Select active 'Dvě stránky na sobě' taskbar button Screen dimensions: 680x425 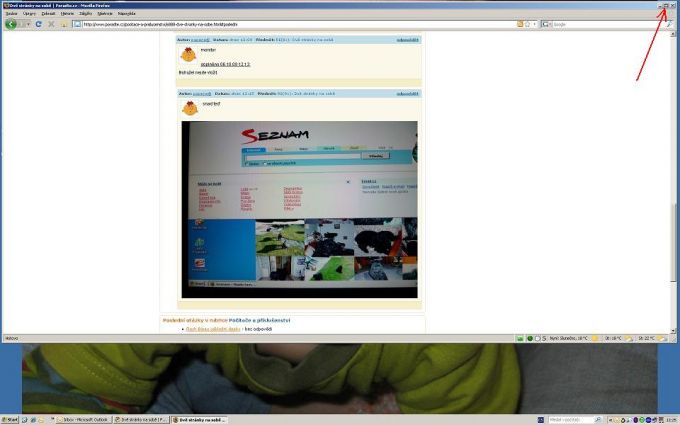click(x=199, y=420)
